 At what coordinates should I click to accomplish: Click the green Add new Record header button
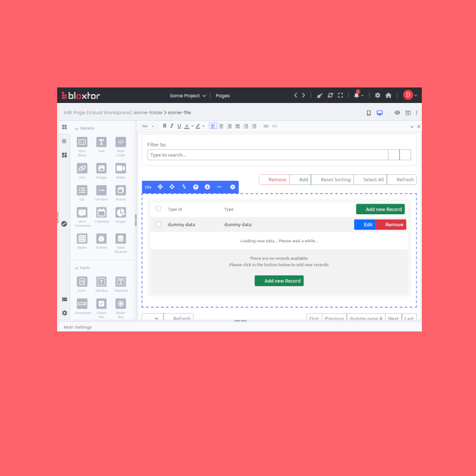380,209
